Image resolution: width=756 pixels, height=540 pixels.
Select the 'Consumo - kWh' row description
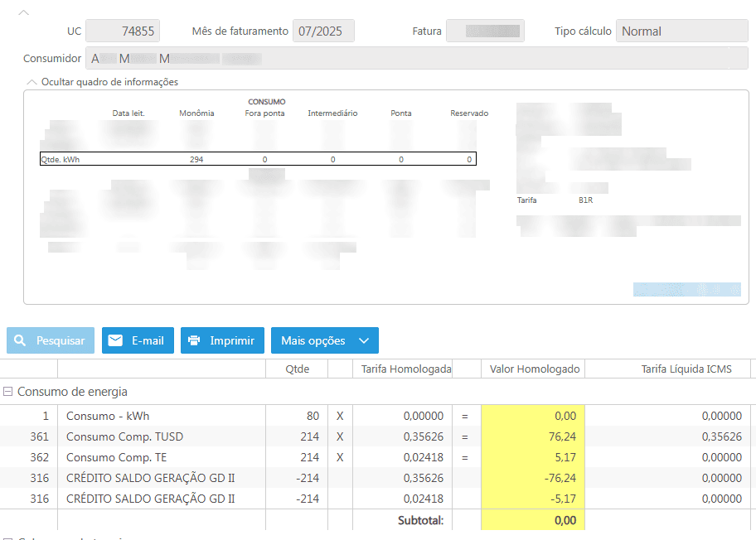point(108,416)
